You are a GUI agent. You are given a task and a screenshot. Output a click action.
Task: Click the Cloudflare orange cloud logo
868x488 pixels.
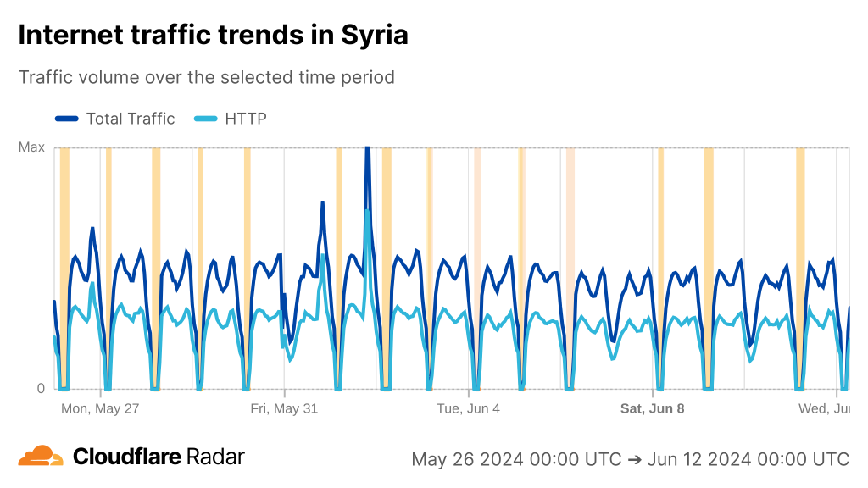click(41, 457)
